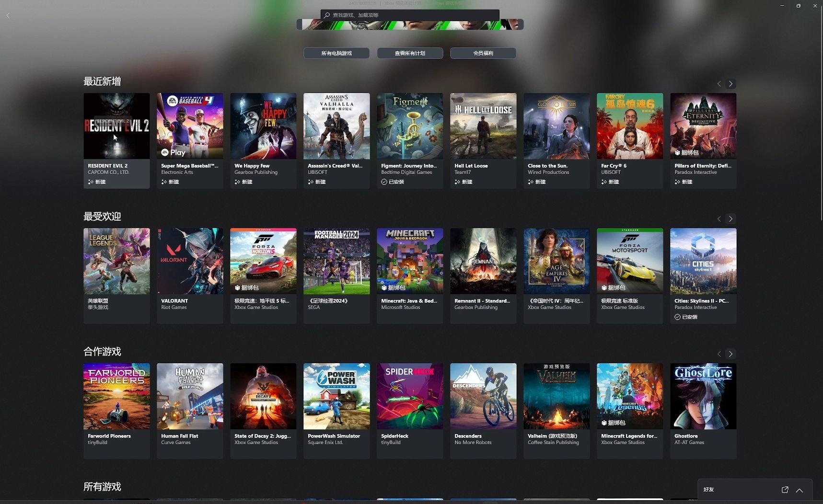This screenshot has width=823, height=504.
Task: Show previous page of 最受欢迎 row
Action: tap(719, 219)
